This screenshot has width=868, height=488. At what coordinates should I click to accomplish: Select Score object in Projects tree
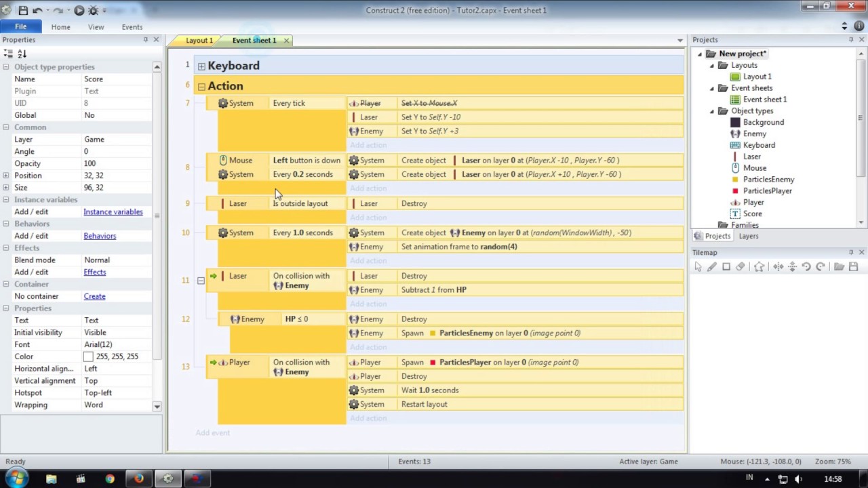tap(753, 214)
